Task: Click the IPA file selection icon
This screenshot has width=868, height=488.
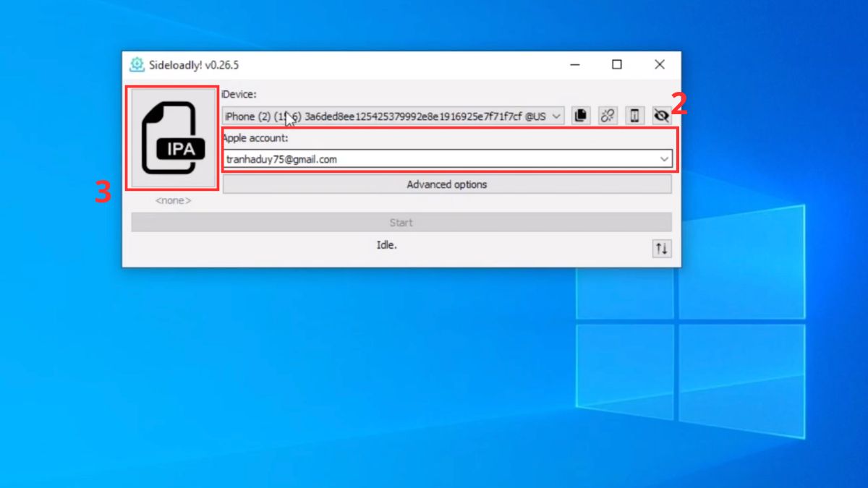Action: pyautogui.click(x=173, y=138)
